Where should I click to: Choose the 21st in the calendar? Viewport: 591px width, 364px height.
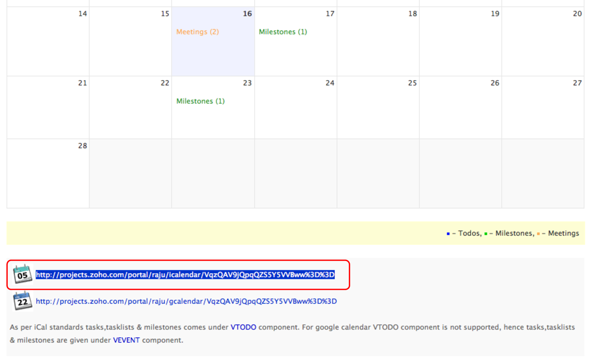coord(48,107)
